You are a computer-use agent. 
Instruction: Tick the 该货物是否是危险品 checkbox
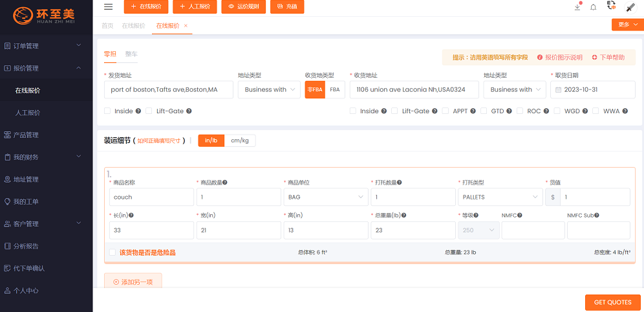pyautogui.click(x=113, y=252)
